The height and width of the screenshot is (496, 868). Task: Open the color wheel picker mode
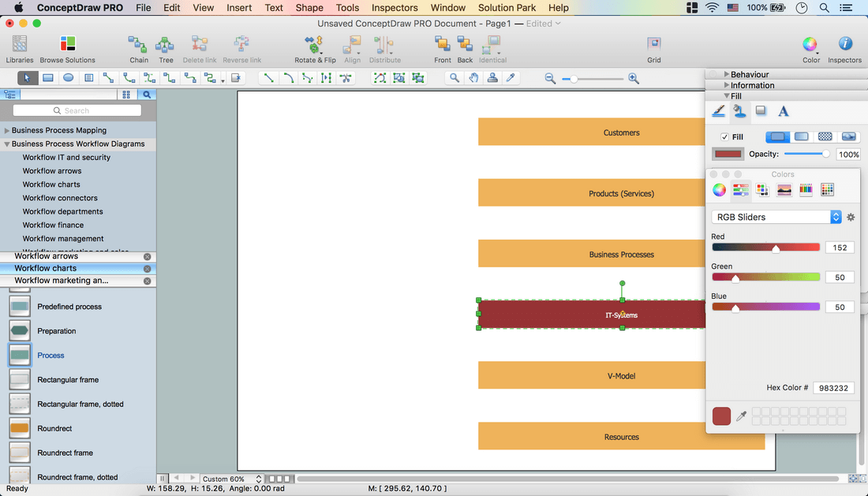719,190
